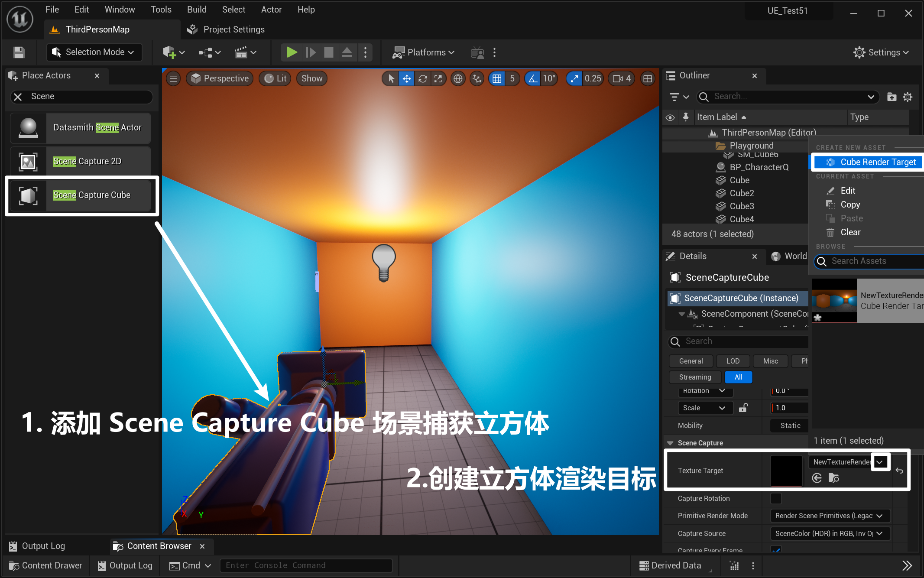
Task: Select the translate move gizmo tool
Action: click(x=407, y=78)
